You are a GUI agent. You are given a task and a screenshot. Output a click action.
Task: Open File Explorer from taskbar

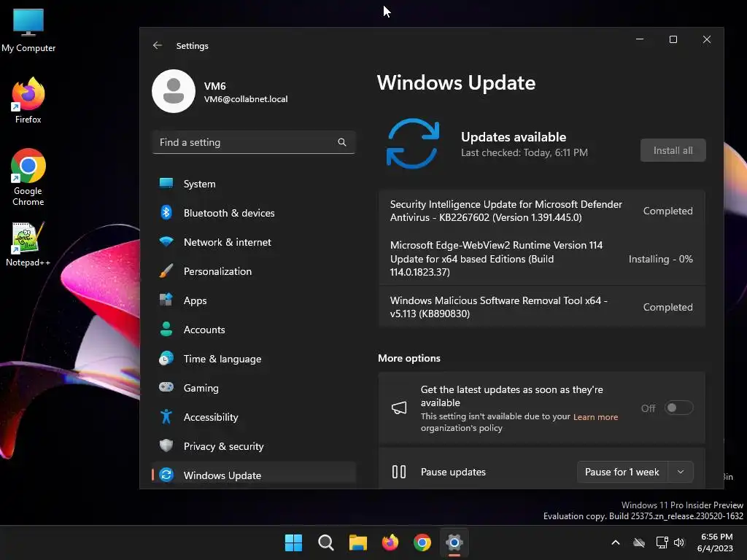tap(357, 542)
